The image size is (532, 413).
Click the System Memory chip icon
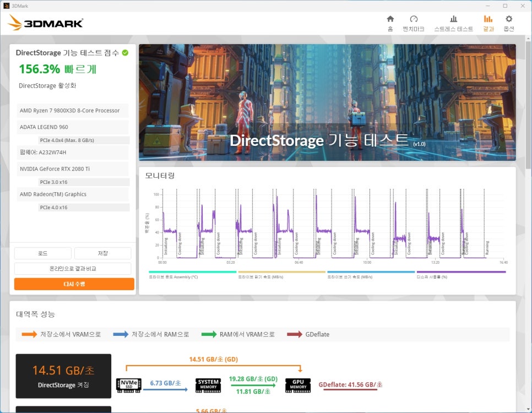[x=209, y=385]
